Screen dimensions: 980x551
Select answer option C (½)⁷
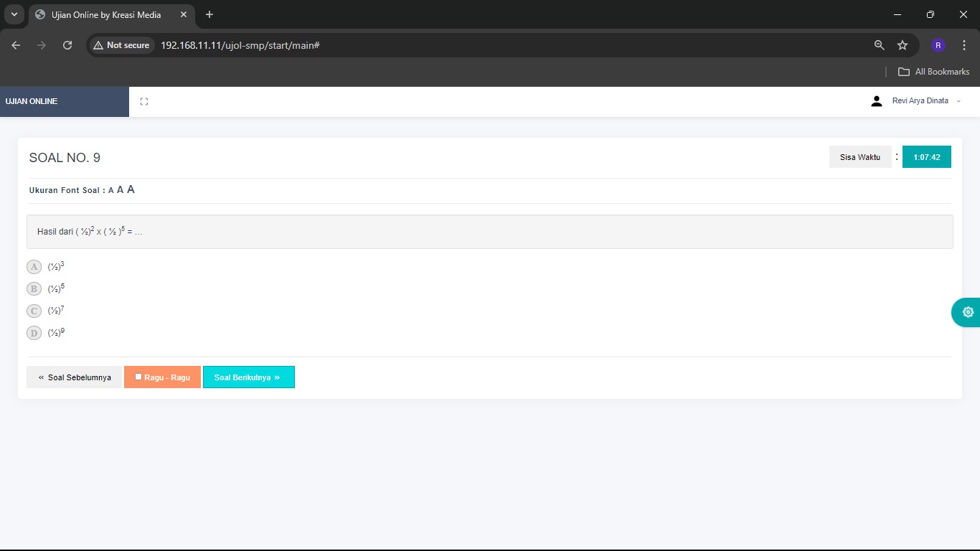[34, 311]
